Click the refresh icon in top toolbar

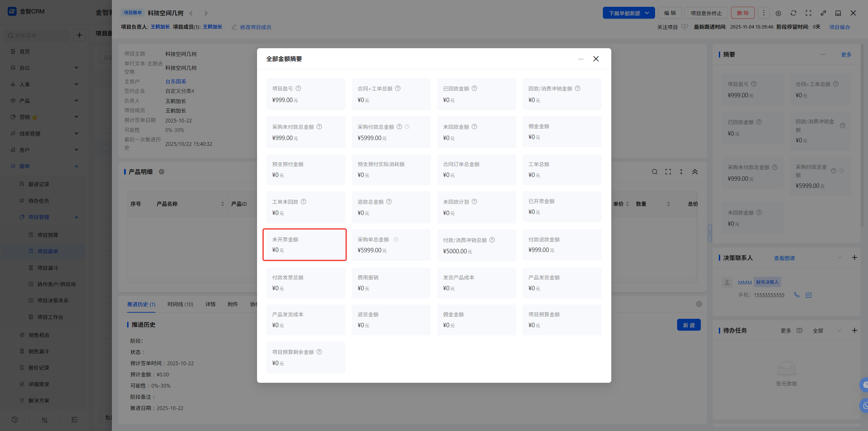coord(793,13)
